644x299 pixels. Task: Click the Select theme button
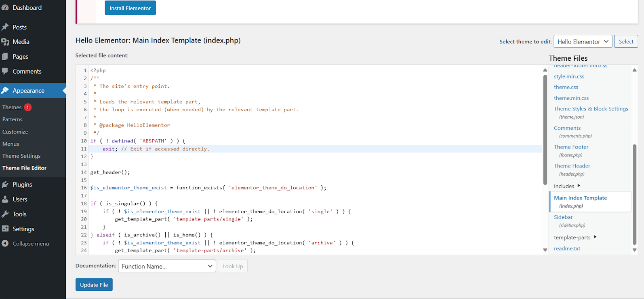click(626, 42)
